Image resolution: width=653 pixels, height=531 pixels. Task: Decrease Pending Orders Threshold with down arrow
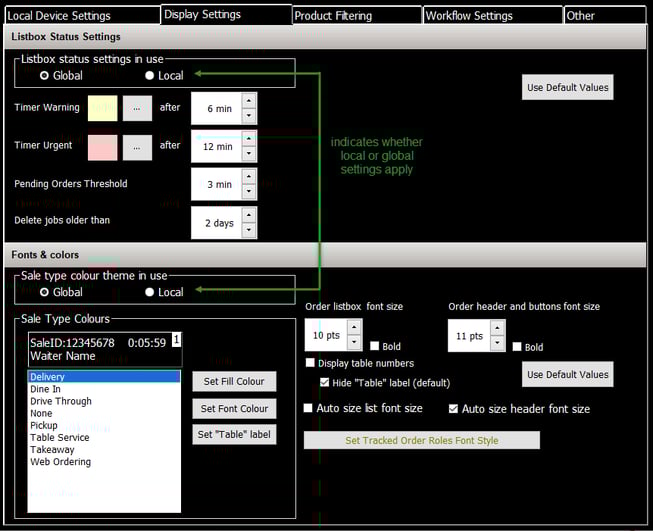click(249, 191)
